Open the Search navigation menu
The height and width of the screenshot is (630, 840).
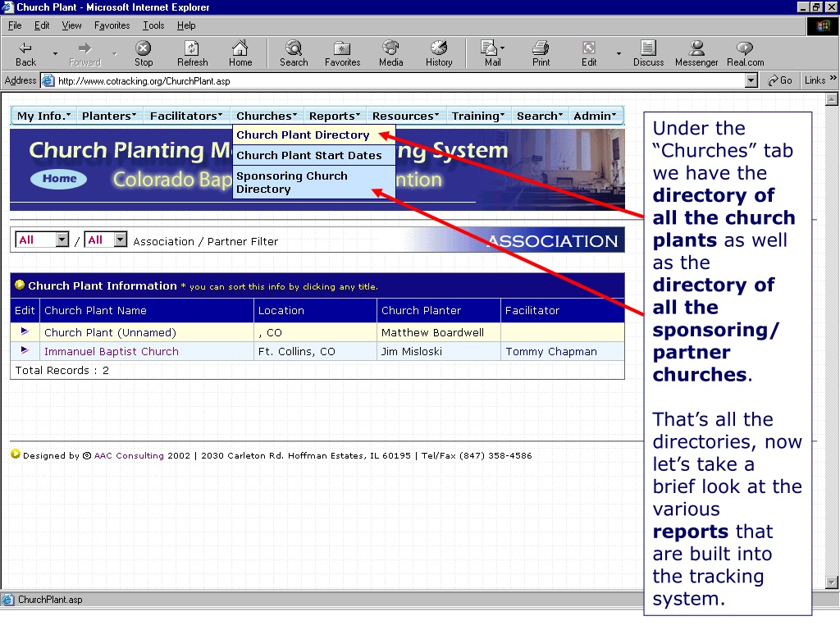[540, 116]
